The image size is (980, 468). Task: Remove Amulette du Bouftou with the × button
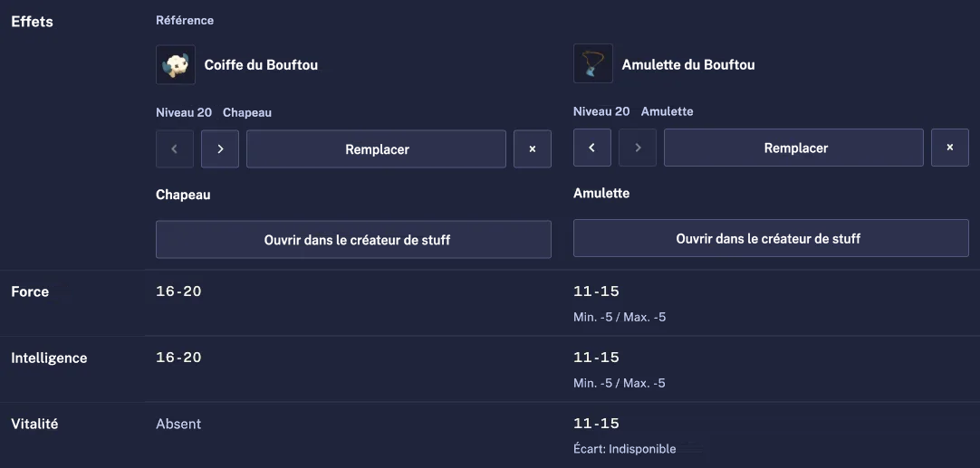pos(950,148)
